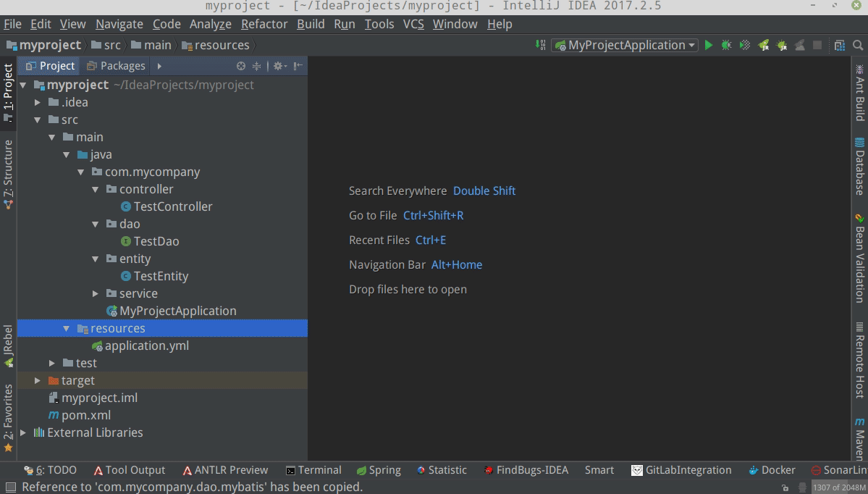
Task: Run with JRebel rocket icon
Action: 763,45
